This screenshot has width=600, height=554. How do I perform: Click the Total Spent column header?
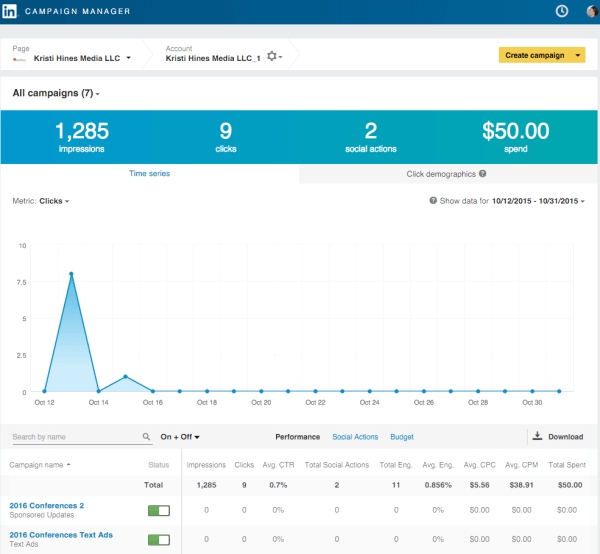coord(567,465)
